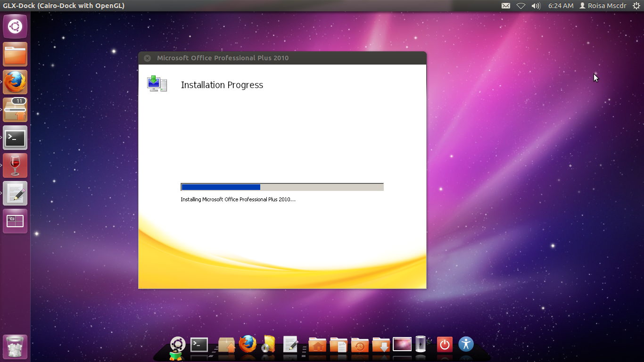Screen dimensions: 644x362
Task: Open Documents folder in Cairo-Dock
Action: (339, 345)
